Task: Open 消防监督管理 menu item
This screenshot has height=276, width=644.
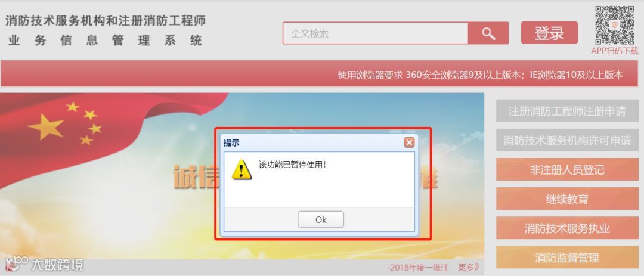Action: coord(567,258)
